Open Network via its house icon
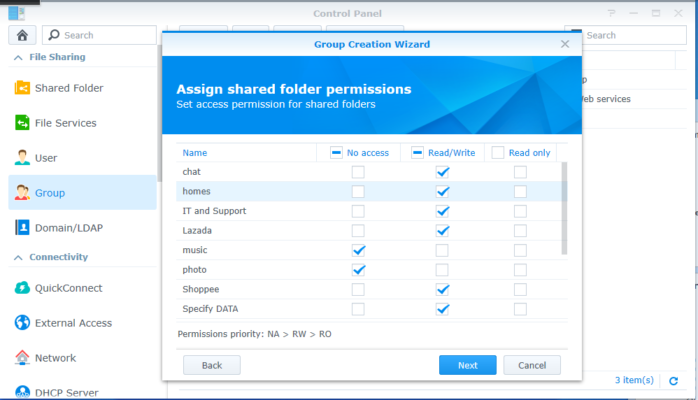698x400 pixels. tap(22, 357)
